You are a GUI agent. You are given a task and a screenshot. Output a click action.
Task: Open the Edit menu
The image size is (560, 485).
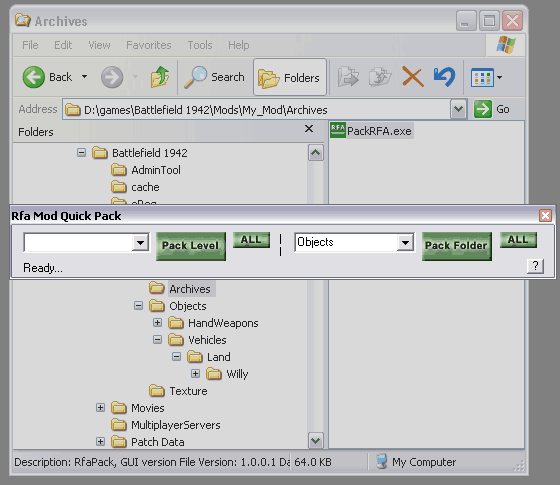(63, 45)
